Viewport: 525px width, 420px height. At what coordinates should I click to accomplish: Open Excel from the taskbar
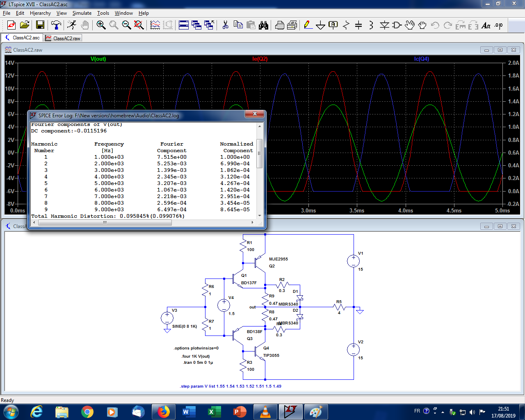(214, 412)
